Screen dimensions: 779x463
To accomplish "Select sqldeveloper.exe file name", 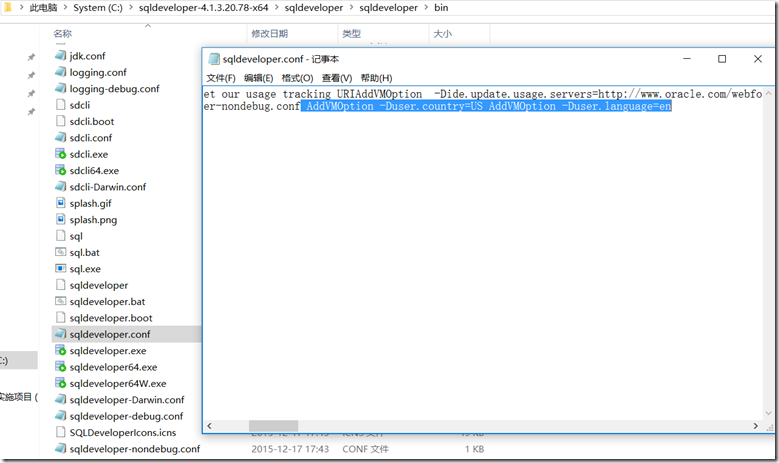I will [x=108, y=351].
